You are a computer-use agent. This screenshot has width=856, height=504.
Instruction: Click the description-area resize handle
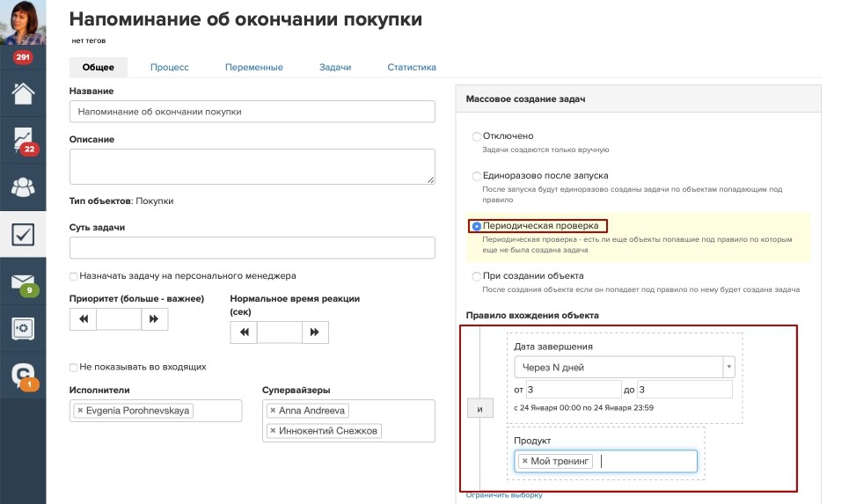(431, 179)
